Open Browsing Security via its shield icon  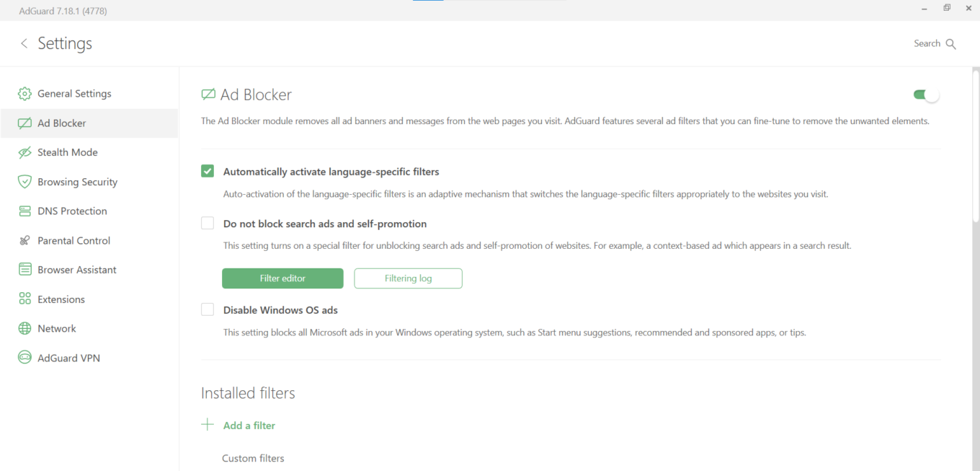[24, 182]
